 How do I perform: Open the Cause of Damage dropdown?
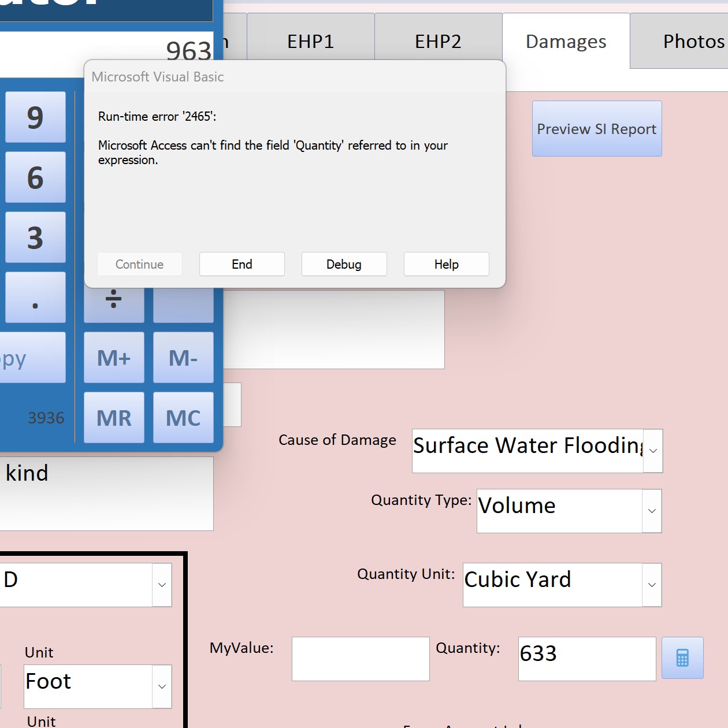653,451
